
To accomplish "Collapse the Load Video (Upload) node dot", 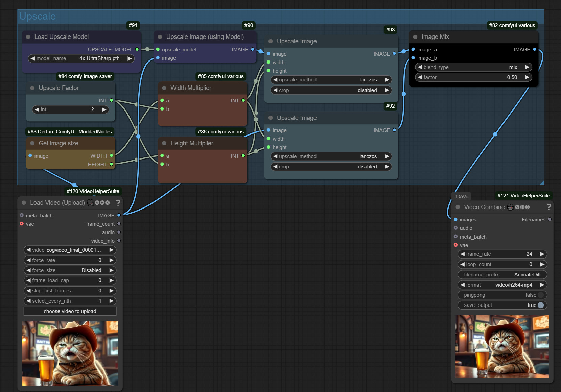I will pyautogui.click(x=24, y=203).
